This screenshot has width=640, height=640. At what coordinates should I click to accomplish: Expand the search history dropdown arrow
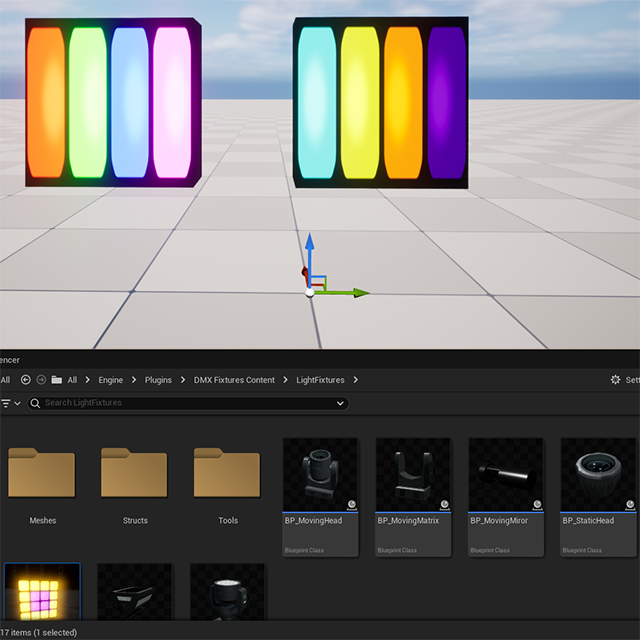point(341,403)
